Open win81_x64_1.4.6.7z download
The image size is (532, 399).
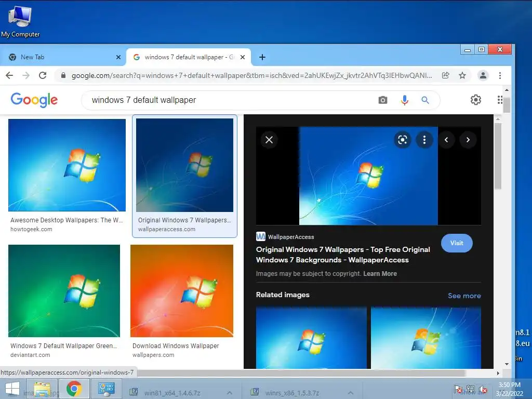point(172,393)
